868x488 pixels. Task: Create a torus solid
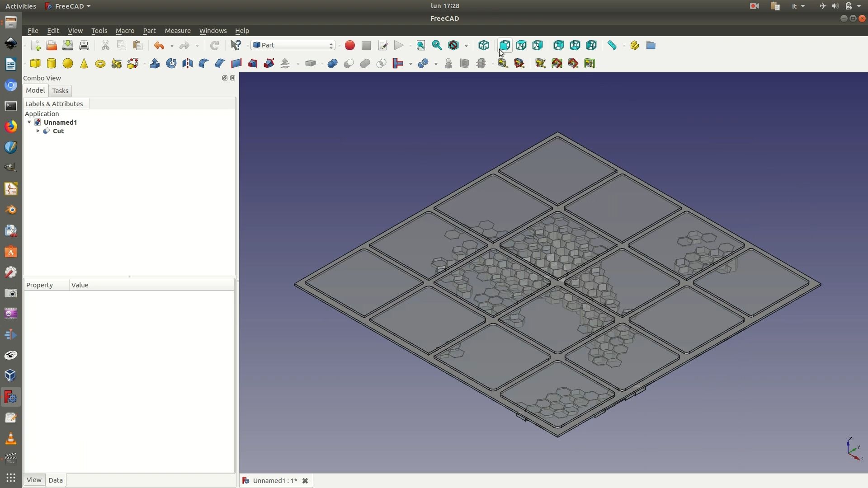[x=100, y=63]
